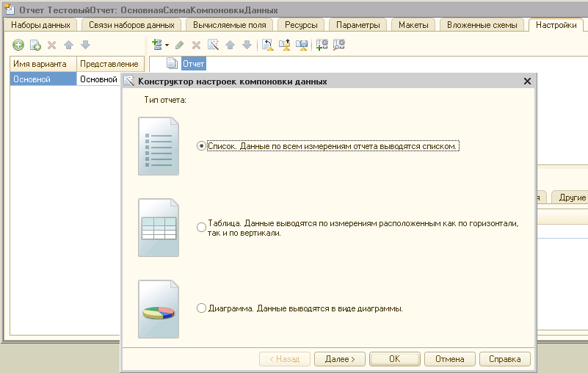Click the report document icon next to Отчет

tap(172, 63)
